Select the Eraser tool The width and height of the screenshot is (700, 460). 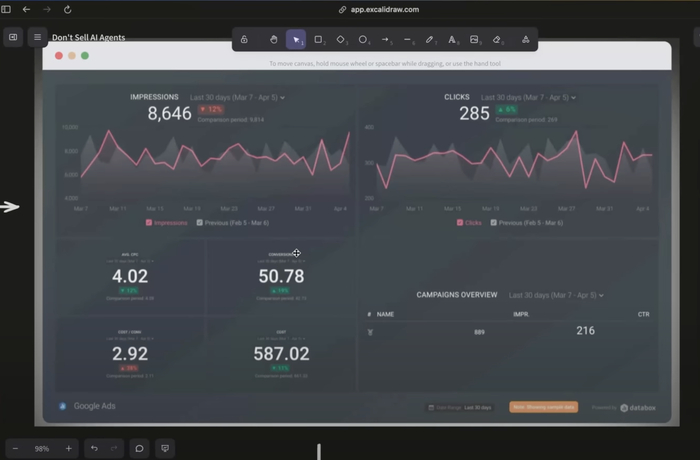[497, 40]
